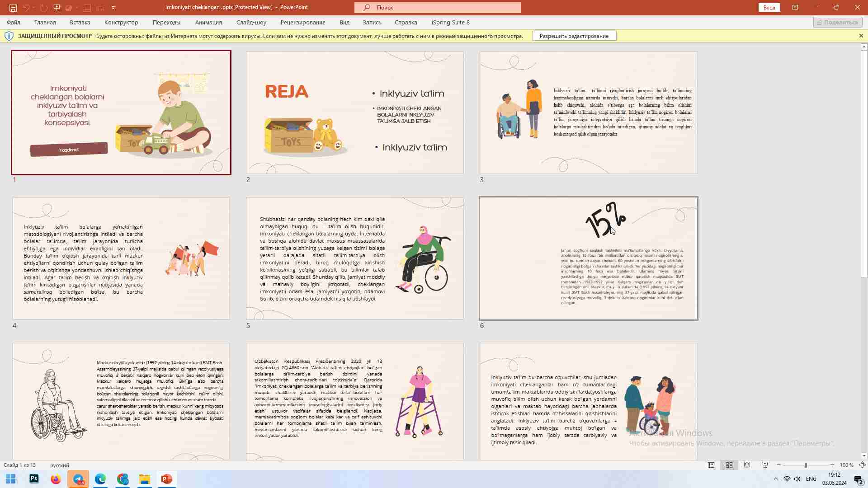Click zoom in plus button
This screenshot has width=868, height=488.
832,465
